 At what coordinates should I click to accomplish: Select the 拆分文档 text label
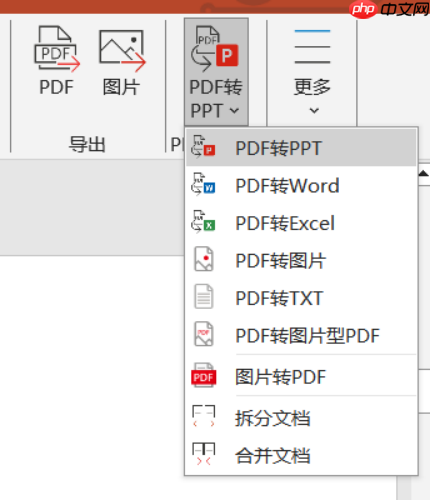coord(273,418)
